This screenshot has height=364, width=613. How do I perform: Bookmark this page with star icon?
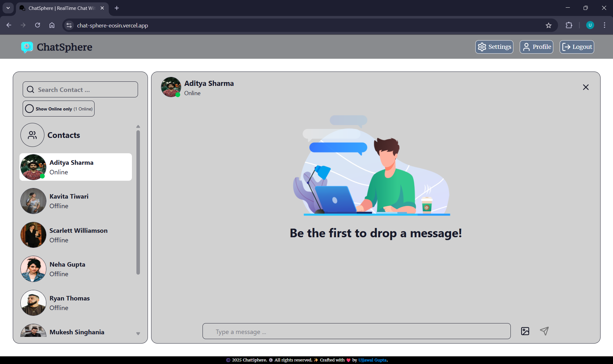548,25
